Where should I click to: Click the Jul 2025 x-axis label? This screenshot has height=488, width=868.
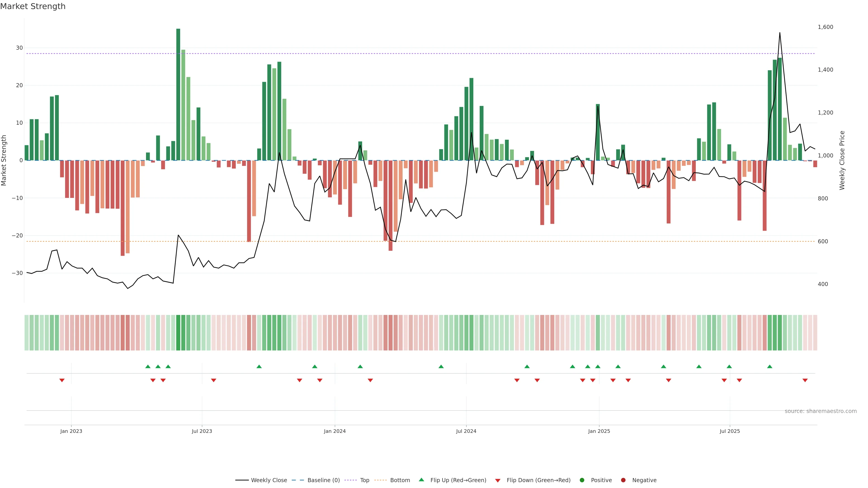[x=729, y=431]
